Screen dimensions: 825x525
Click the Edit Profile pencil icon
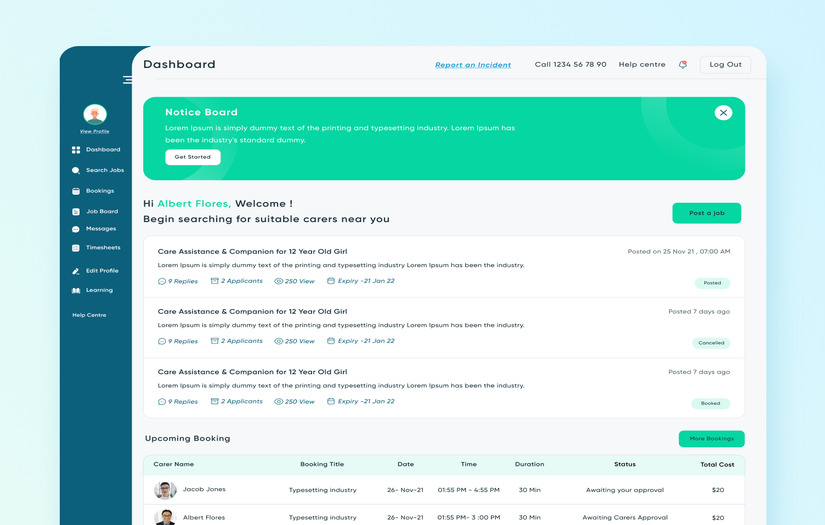76,271
